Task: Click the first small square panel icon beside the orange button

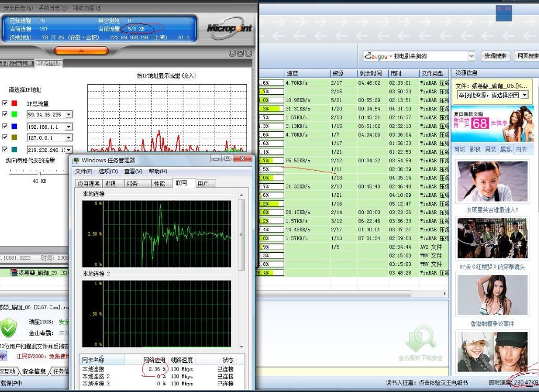Action: pyautogui.click(x=232, y=53)
